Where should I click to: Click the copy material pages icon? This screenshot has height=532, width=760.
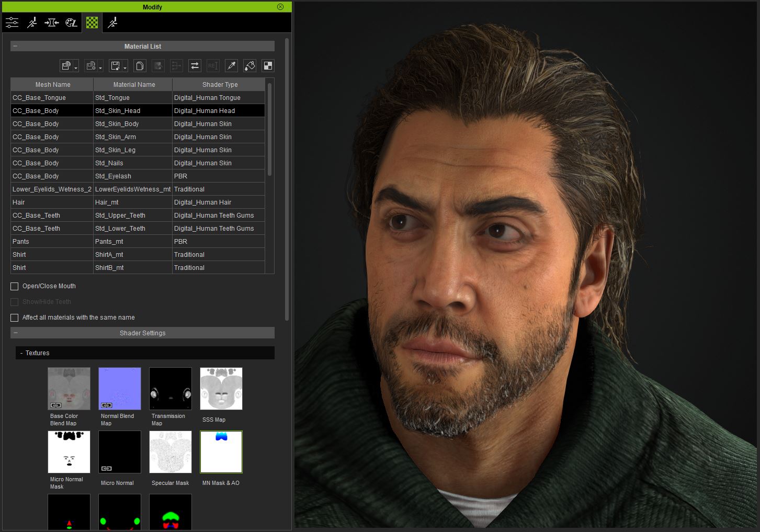[140, 66]
